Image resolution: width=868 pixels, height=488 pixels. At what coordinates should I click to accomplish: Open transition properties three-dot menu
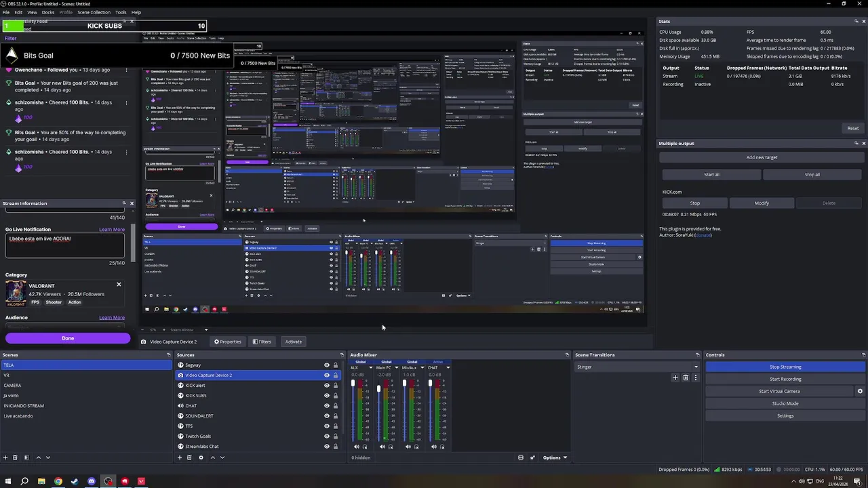[x=695, y=378]
